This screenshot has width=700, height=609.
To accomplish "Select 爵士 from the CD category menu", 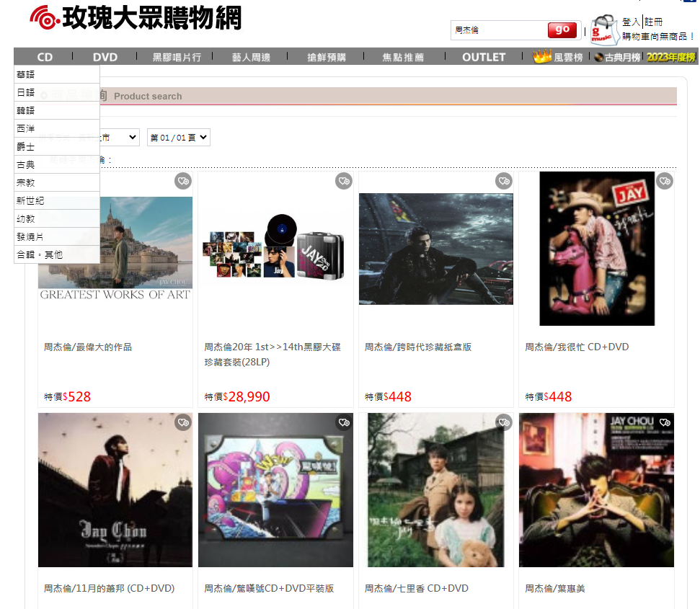I will click(25, 146).
